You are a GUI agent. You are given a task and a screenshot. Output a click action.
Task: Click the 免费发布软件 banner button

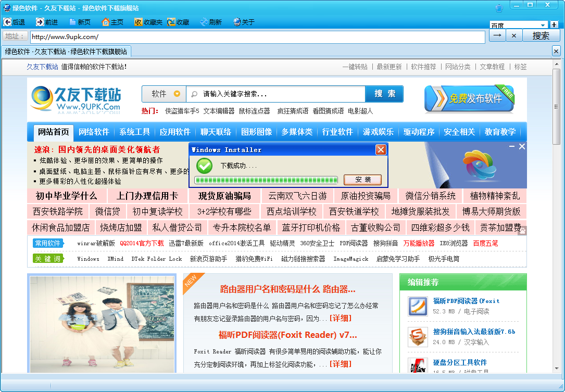click(x=469, y=98)
